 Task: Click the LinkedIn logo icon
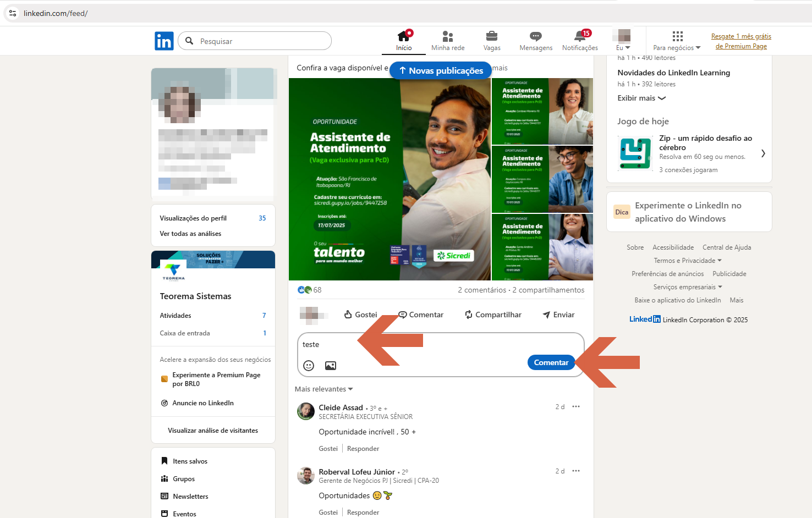click(x=164, y=41)
